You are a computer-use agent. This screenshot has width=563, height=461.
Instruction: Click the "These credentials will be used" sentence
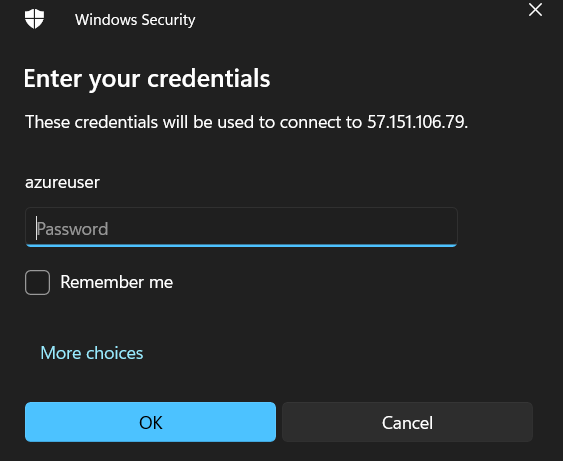(246, 122)
